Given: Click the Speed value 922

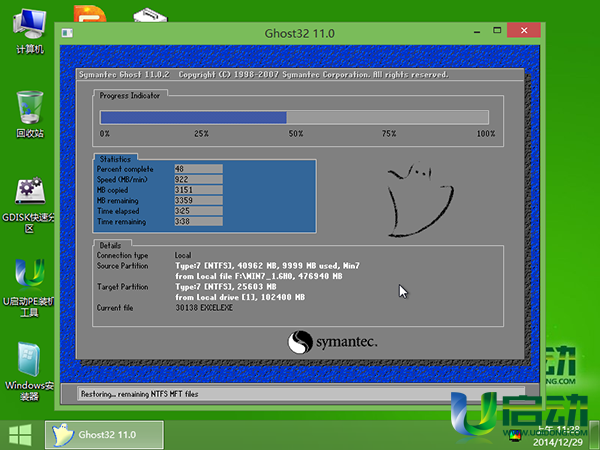Looking at the screenshot, I should pos(198,179).
